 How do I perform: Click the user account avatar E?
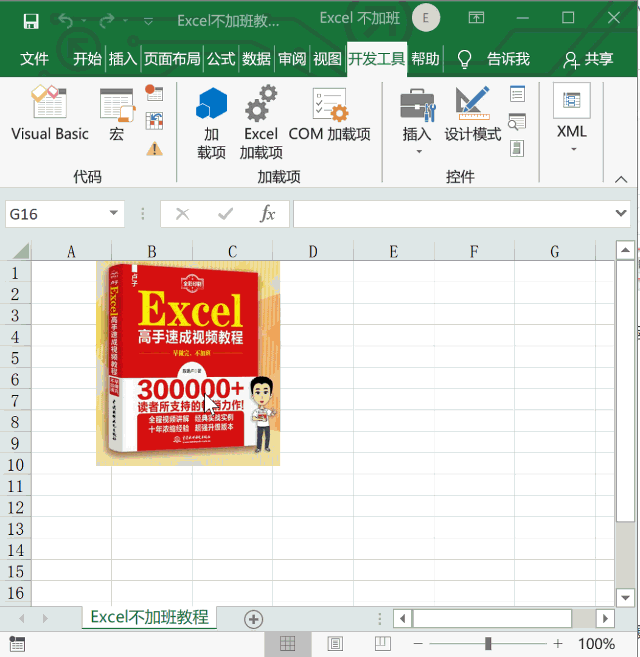[426, 18]
